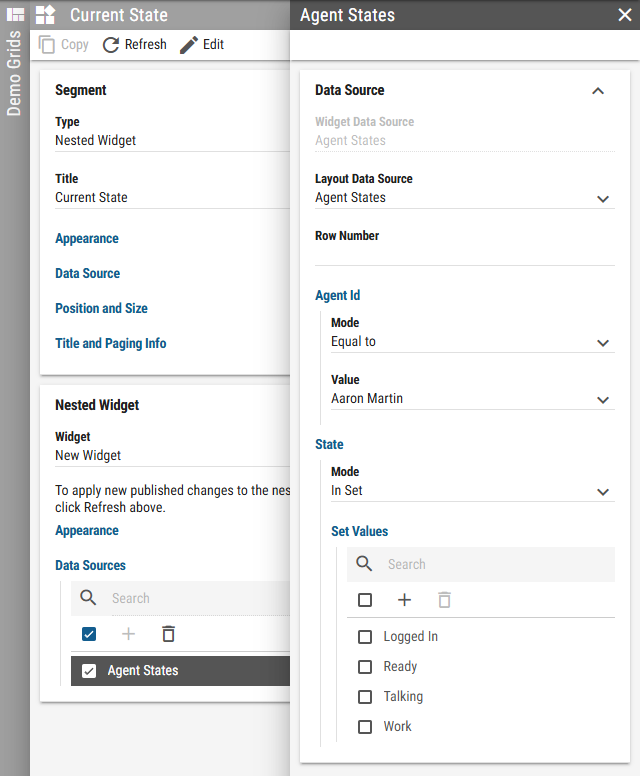This screenshot has height=776, width=640.
Task: Check the Ready state checkbox
Action: (365, 667)
